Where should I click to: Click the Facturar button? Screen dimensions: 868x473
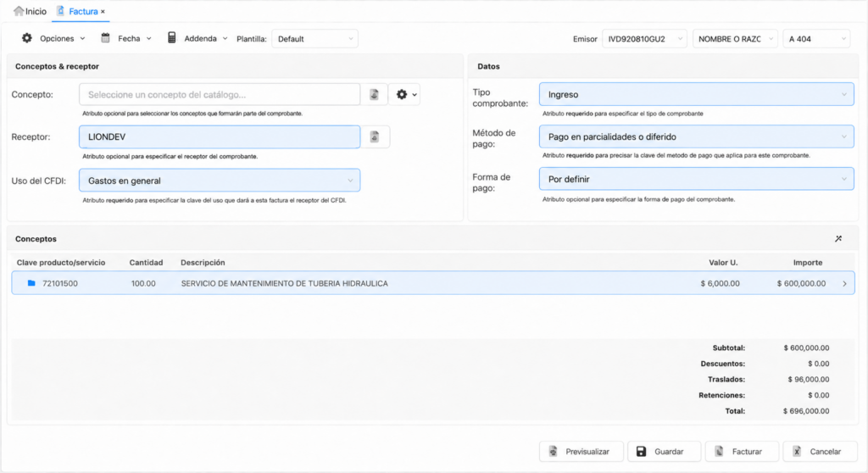click(x=742, y=452)
